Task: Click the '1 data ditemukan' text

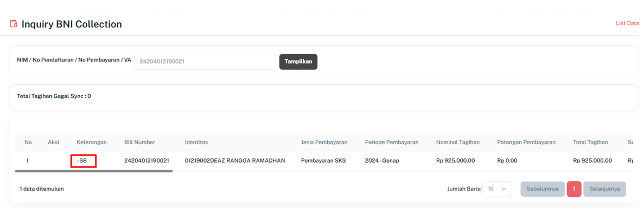Action: coord(41,189)
